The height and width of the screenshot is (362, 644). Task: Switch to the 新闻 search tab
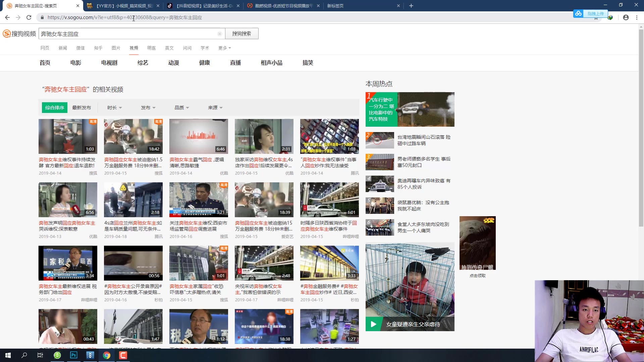pyautogui.click(x=63, y=48)
